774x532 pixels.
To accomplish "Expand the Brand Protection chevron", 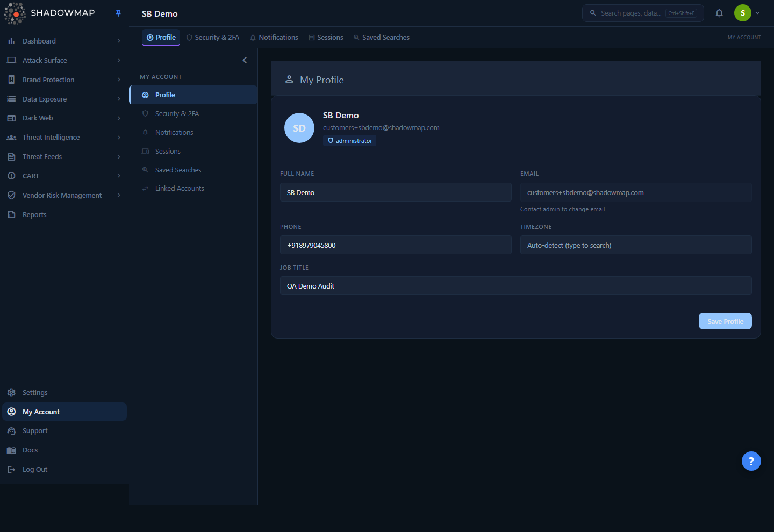I will point(119,80).
